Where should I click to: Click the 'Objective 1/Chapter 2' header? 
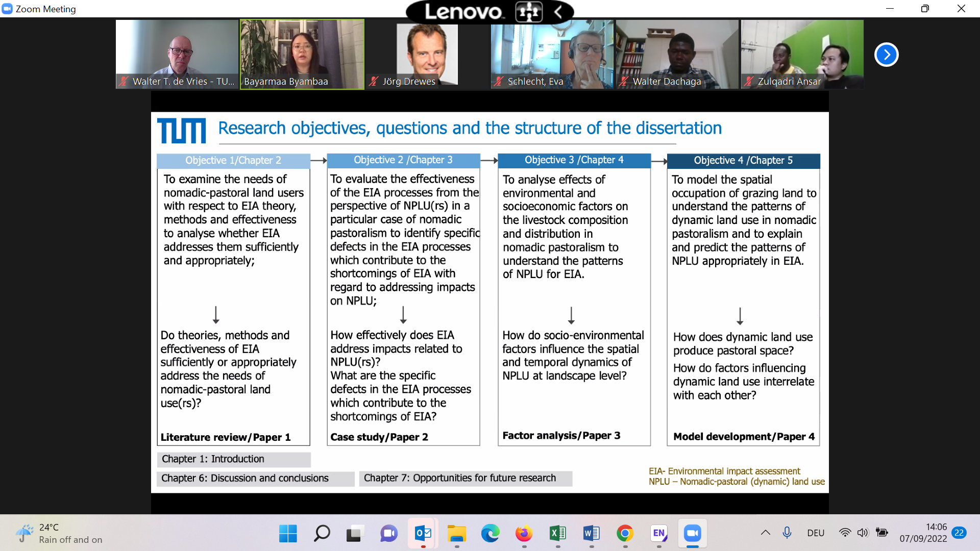(x=233, y=161)
